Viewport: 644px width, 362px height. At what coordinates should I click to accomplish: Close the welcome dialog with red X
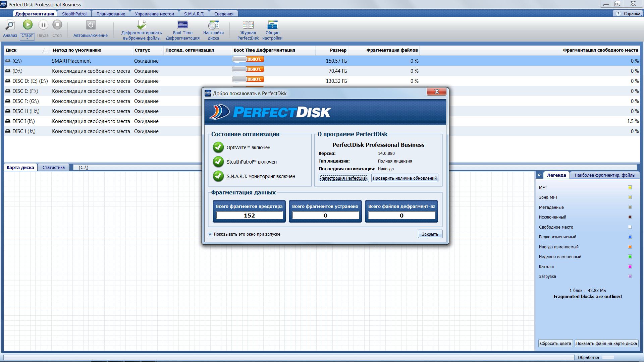tap(436, 92)
